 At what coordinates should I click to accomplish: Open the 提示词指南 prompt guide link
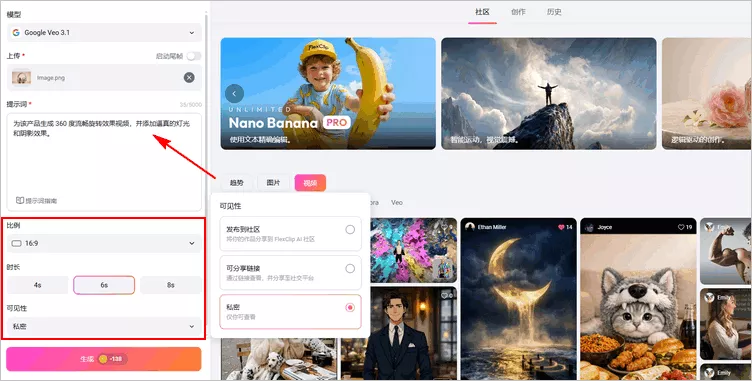36,201
